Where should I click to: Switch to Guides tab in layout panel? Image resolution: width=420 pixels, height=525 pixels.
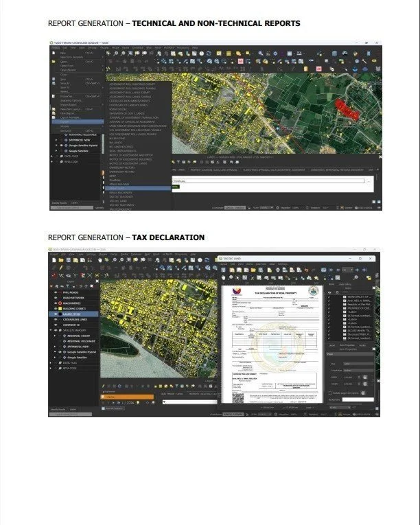362,345
